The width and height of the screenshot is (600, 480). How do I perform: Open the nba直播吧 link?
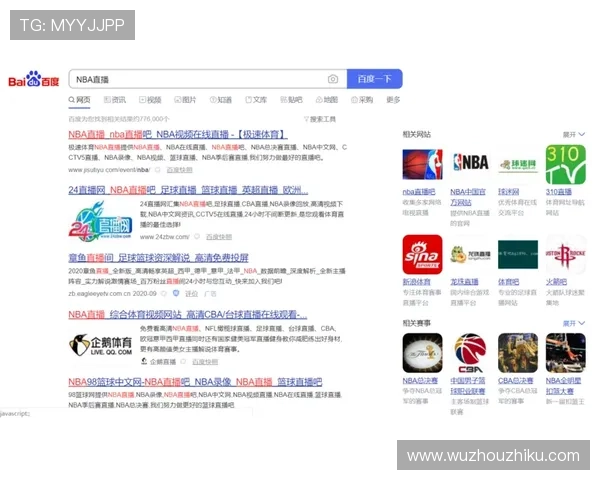click(419, 192)
